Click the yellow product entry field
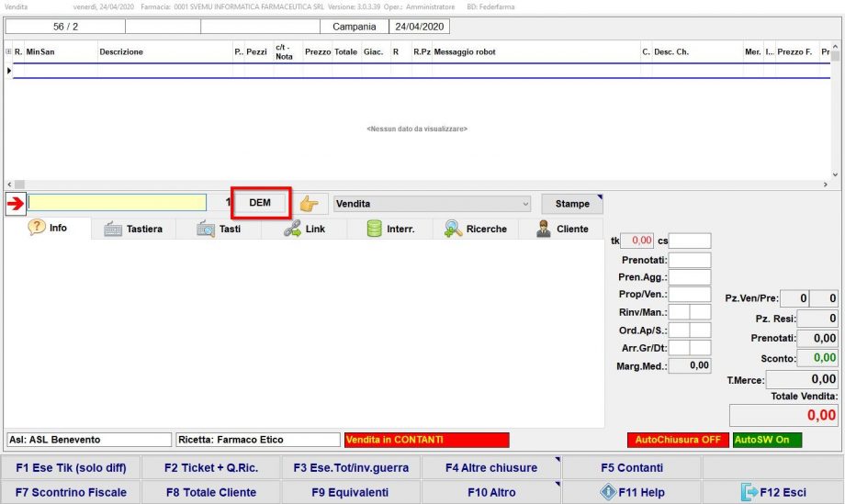This screenshot has height=504, width=845. 118,203
